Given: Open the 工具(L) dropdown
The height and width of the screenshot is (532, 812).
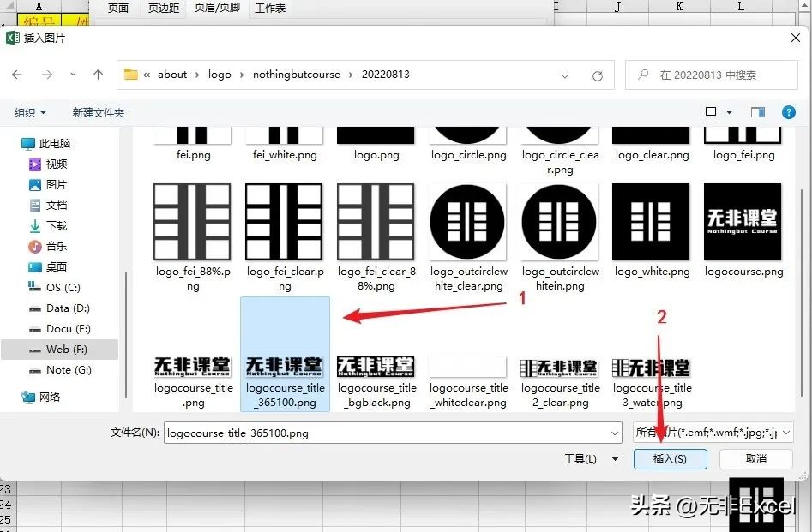Looking at the screenshot, I should click(x=591, y=458).
